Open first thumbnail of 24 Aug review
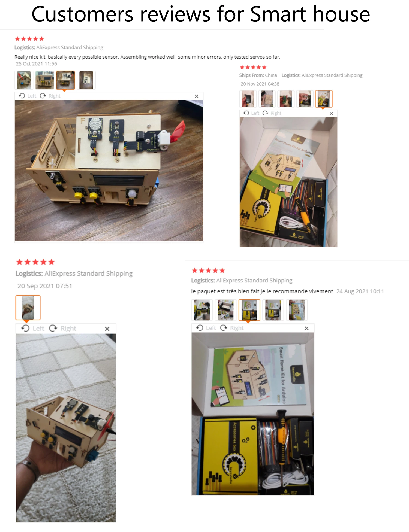This screenshot has height=532, width=409. [x=202, y=310]
